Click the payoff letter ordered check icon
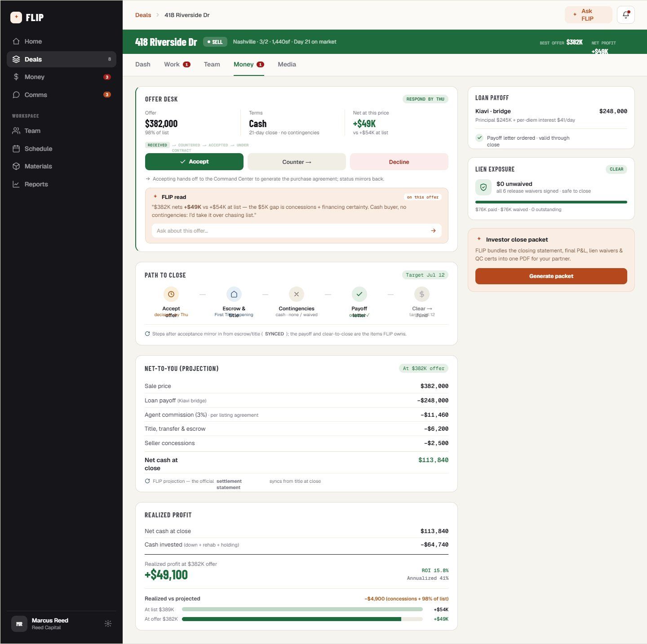The width and height of the screenshot is (647, 644). point(479,138)
